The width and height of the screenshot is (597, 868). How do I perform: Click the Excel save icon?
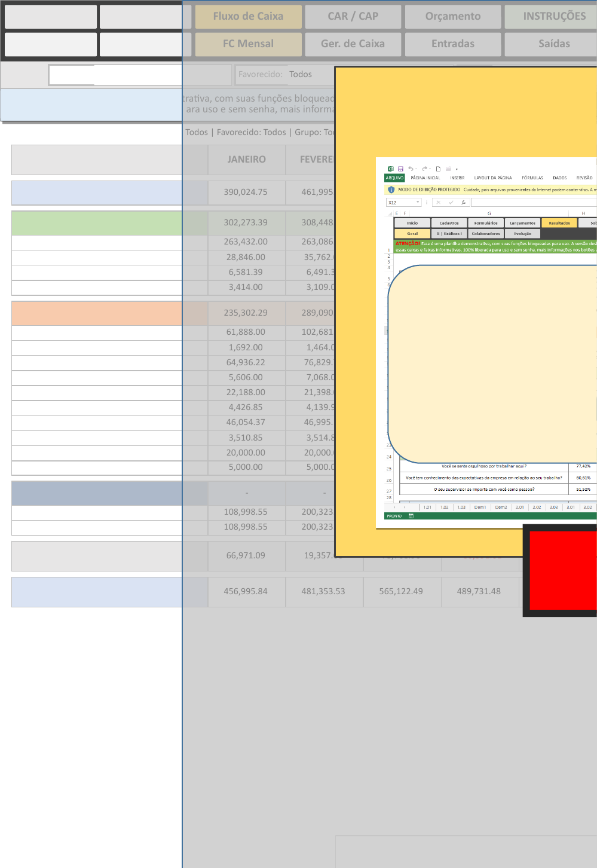click(x=400, y=169)
